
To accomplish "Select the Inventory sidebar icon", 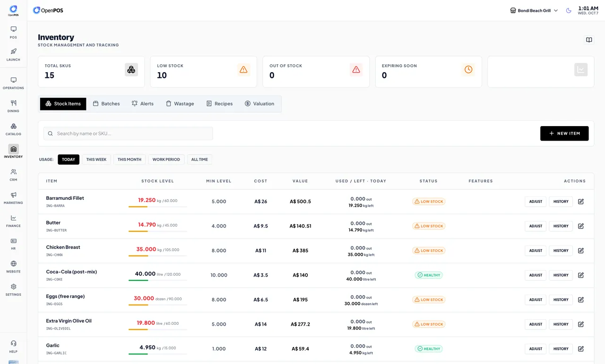I will (x=13, y=149).
